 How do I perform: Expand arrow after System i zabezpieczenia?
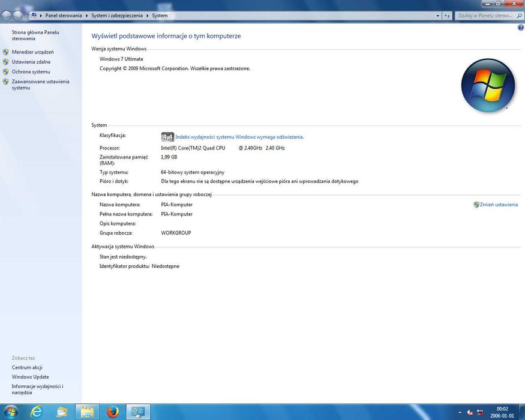click(148, 16)
